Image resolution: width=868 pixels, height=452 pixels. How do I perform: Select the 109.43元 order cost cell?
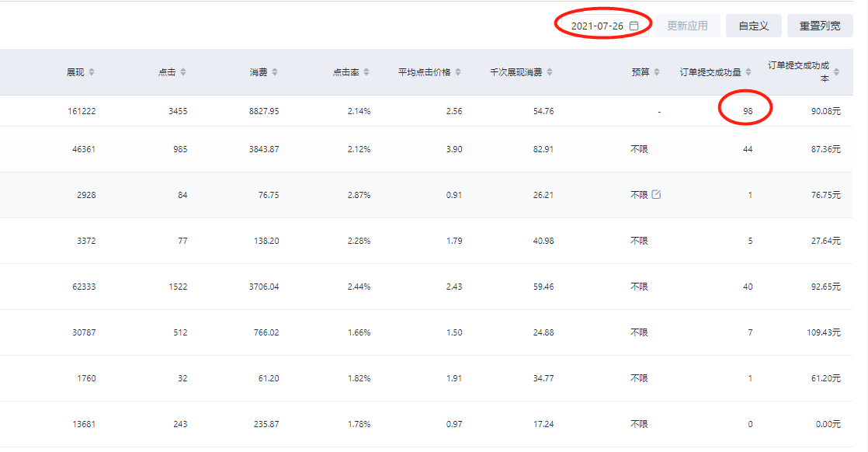pos(823,332)
